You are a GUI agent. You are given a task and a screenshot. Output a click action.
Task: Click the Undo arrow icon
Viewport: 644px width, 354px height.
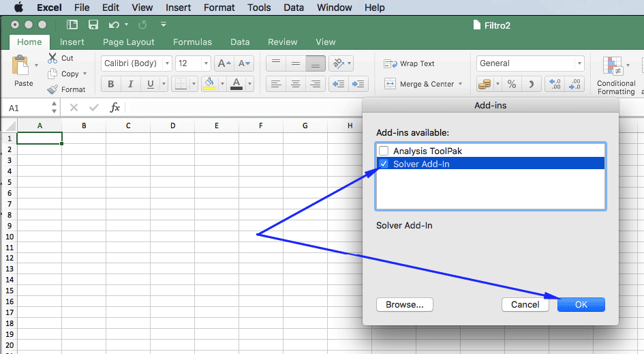click(114, 25)
